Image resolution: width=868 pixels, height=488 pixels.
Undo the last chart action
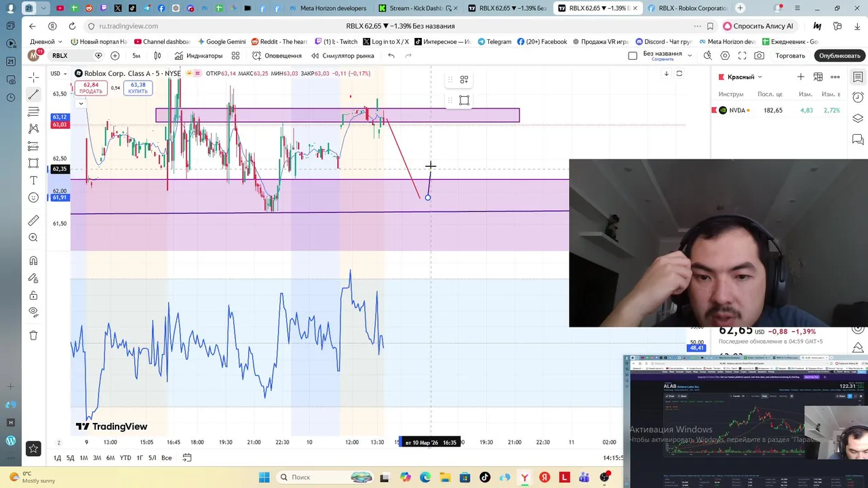tap(391, 56)
